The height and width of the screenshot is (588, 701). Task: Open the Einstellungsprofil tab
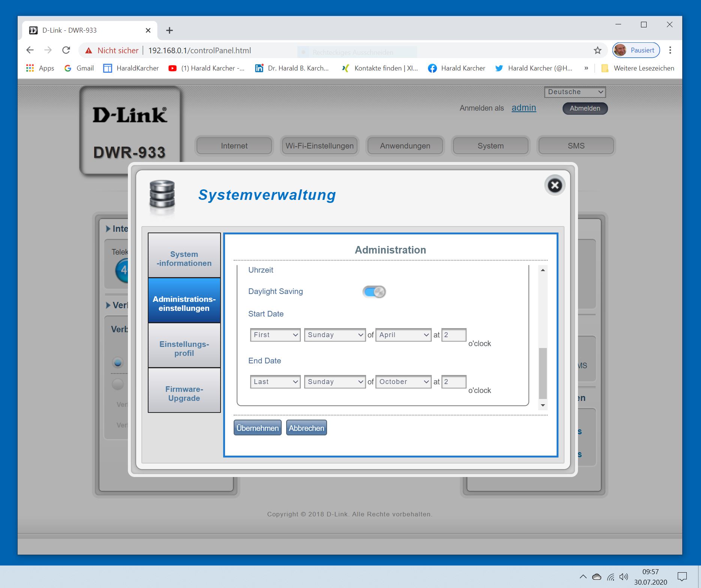coord(184,345)
